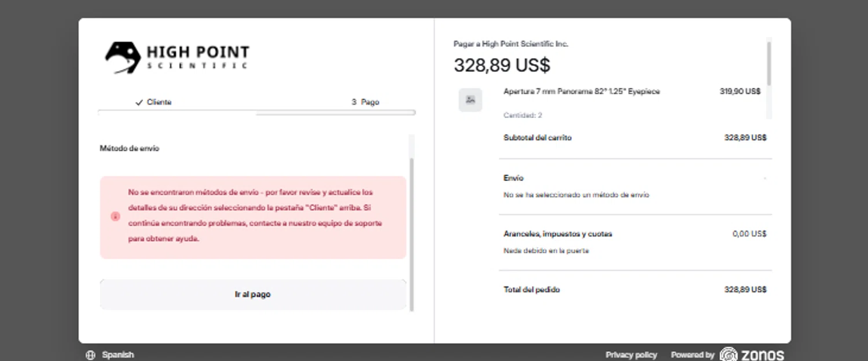Click the checkout progress bar
This screenshot has height=361, width=868.
[x=256, y=113]
